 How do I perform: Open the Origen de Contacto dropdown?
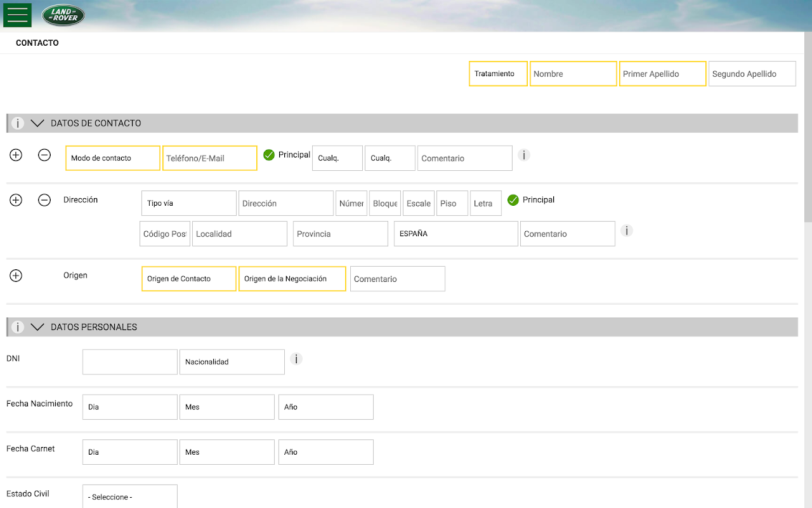point(188,279)
